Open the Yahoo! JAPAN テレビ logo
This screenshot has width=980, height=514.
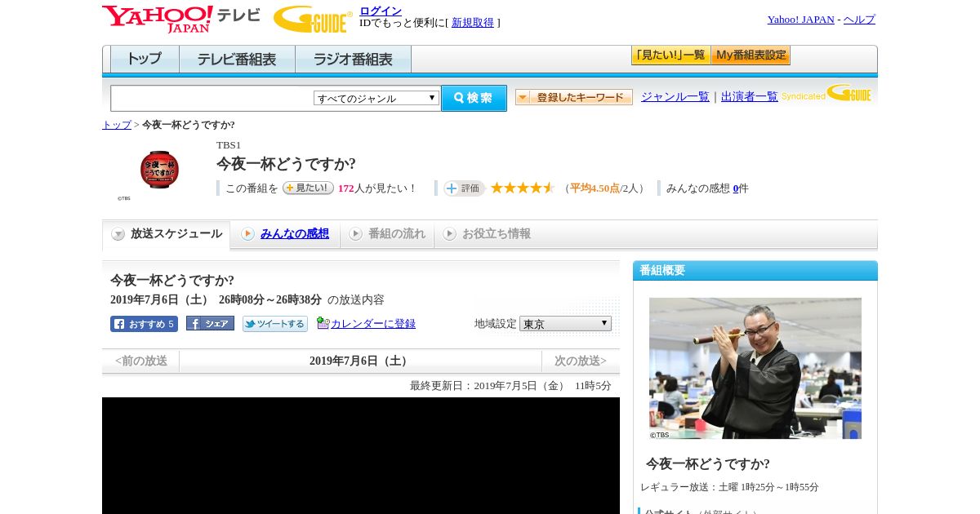181,19
